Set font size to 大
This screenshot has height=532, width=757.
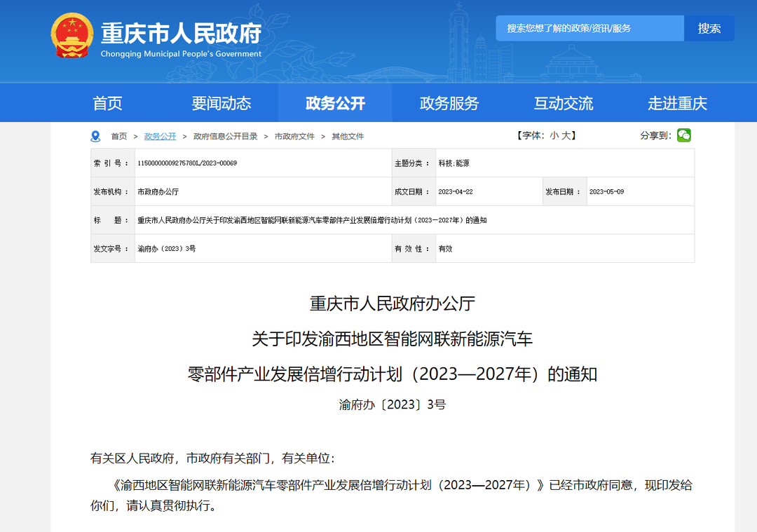[x=566, y=136]
